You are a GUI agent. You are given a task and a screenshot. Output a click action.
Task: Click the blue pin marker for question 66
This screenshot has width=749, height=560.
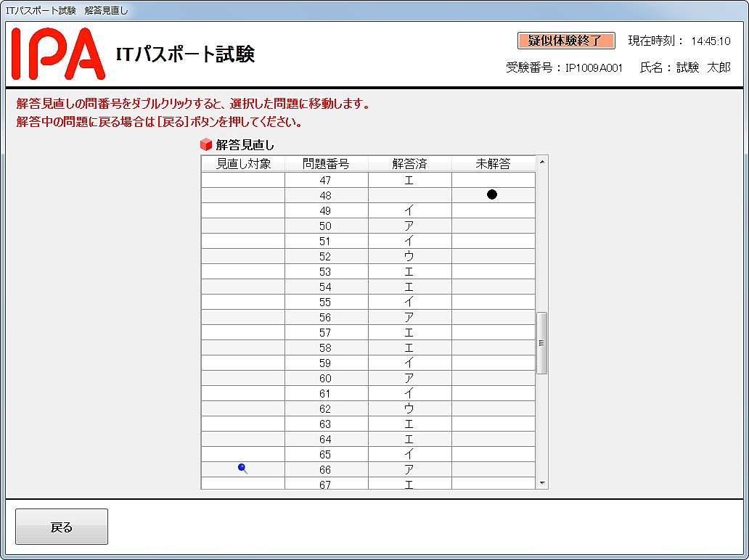point(242,469)
